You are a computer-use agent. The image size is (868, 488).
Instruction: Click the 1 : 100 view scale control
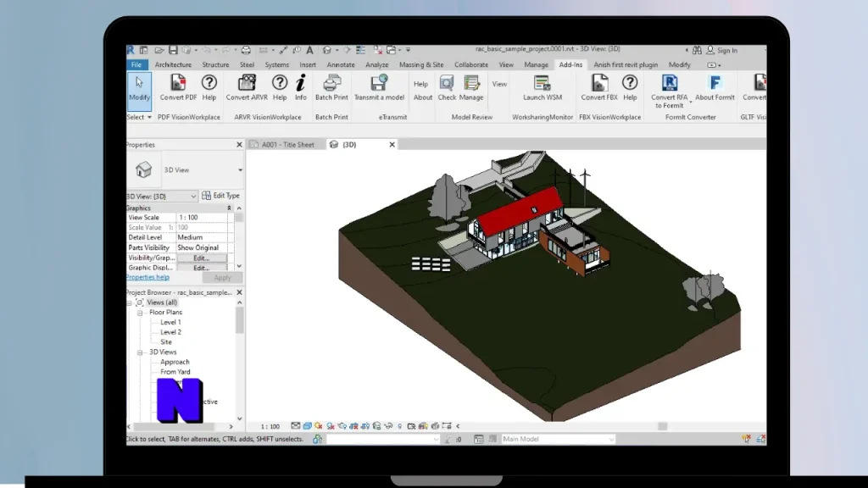coord(270,426)
